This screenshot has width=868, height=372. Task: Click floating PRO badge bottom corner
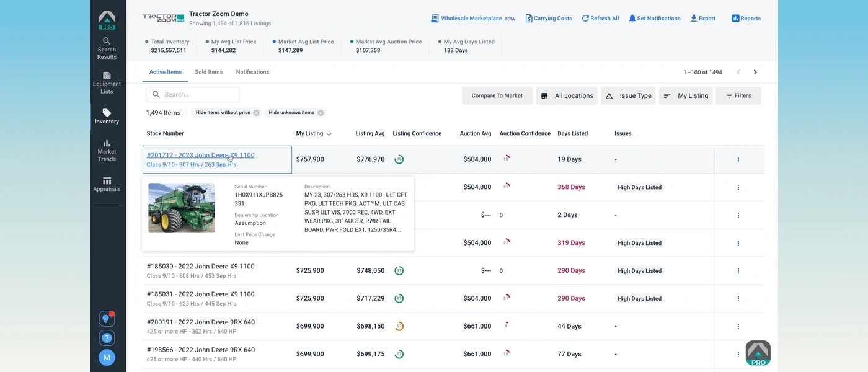coord(758,353)
